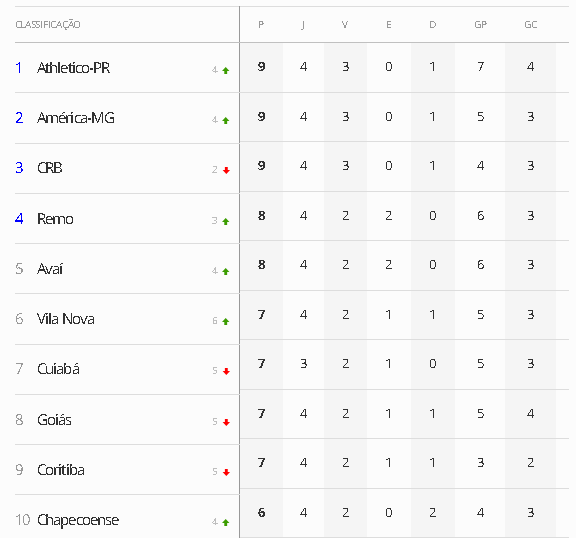Select the CRB team name

pos(50,168)
